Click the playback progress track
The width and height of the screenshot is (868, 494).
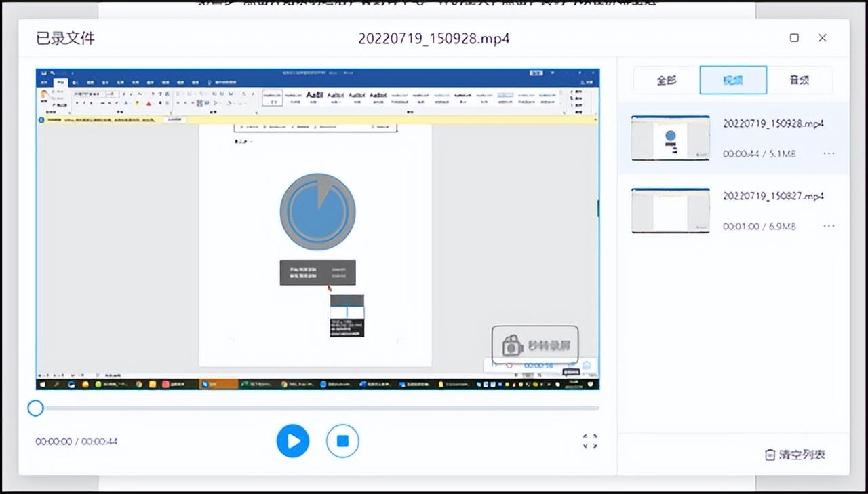(317, 408)
